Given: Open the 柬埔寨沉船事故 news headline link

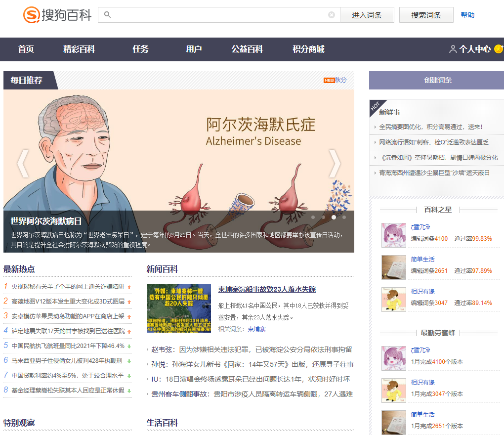Looking at the screenshot, I should click(x=267, y=289).
